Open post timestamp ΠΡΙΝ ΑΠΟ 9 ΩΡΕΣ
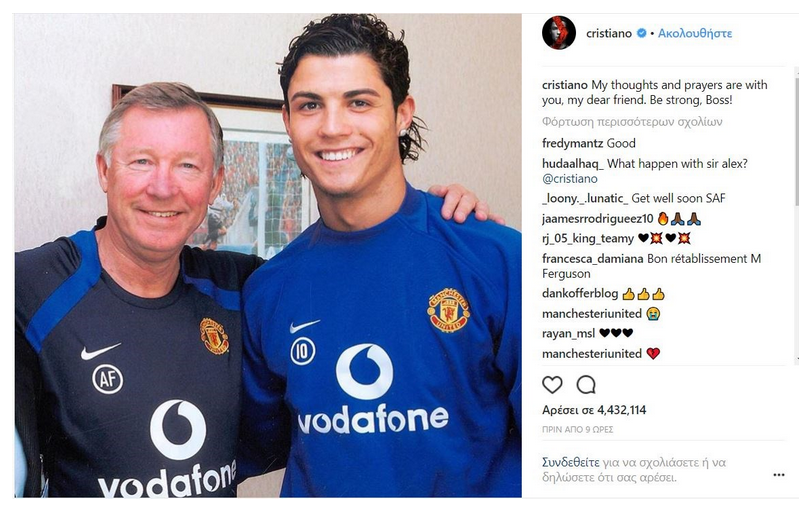The height and width of the screenshot is (512, 811). [x=577, y=429]
